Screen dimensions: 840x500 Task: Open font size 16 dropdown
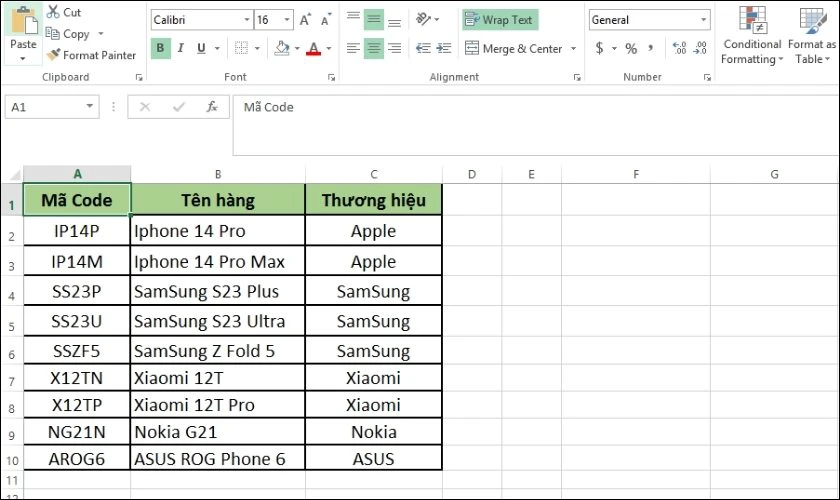(287, 20)
